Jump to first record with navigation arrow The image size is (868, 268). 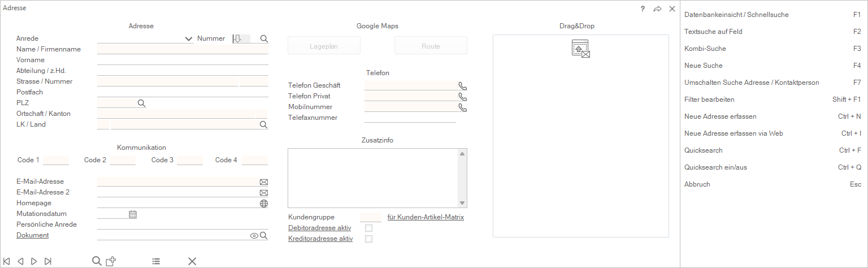tap(7, 261)
